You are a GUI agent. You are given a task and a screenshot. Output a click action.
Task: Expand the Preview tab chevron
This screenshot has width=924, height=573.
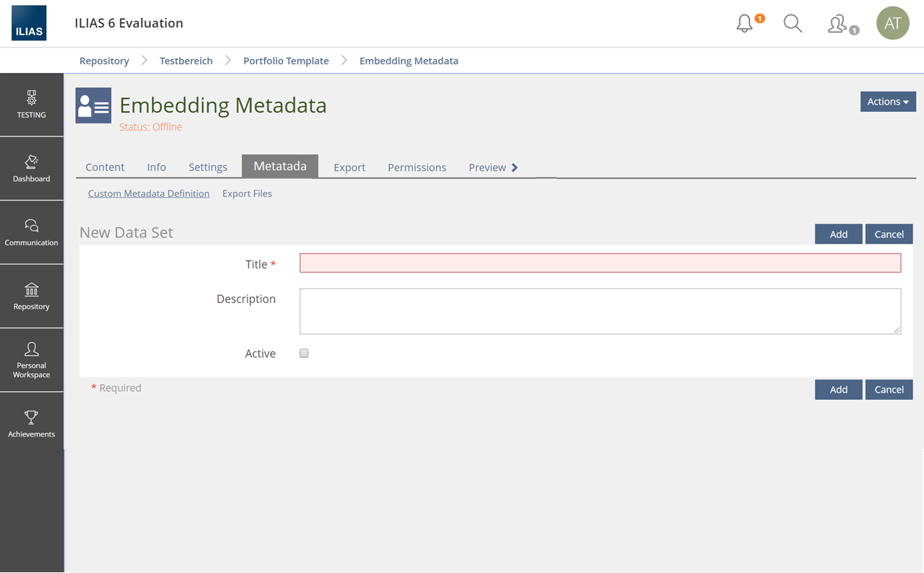[515, 167]
